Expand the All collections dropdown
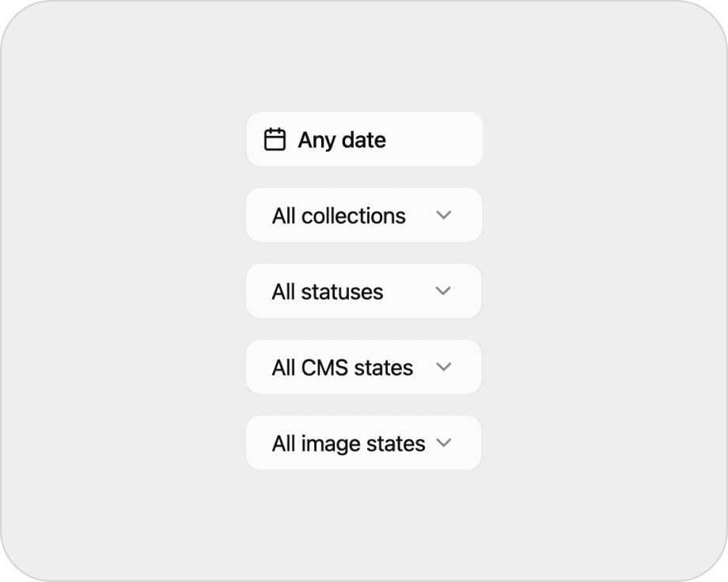This screenshot has width=728, height=582. click(x=364, y=215)
